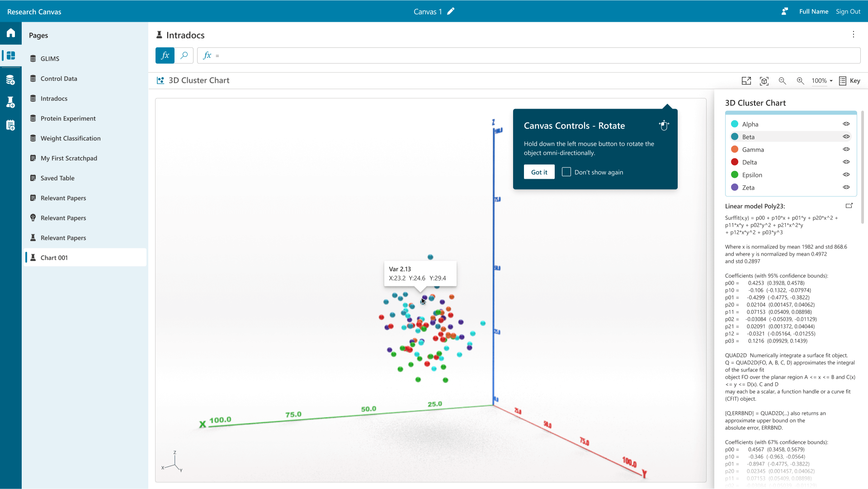Toggle the Key panel button
Viewport: 868px width, 489px height.
click(x=849, y=81)
